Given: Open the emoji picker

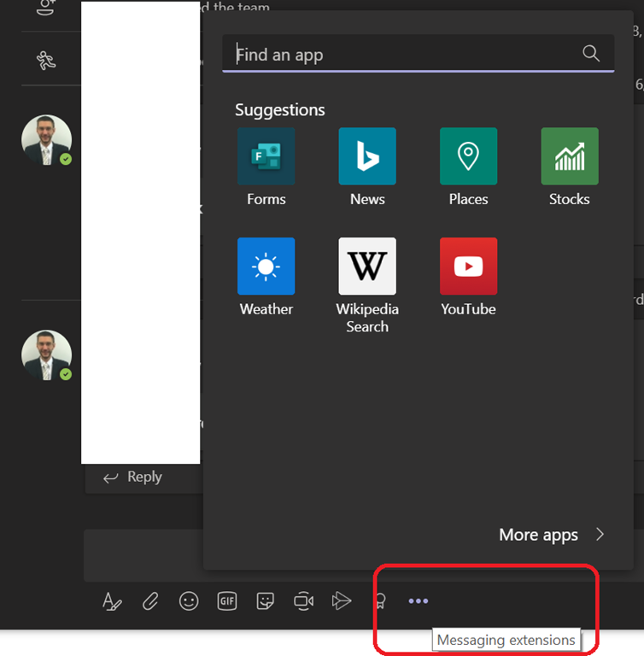Looking at the screenshot, I should tap(189, 601).
